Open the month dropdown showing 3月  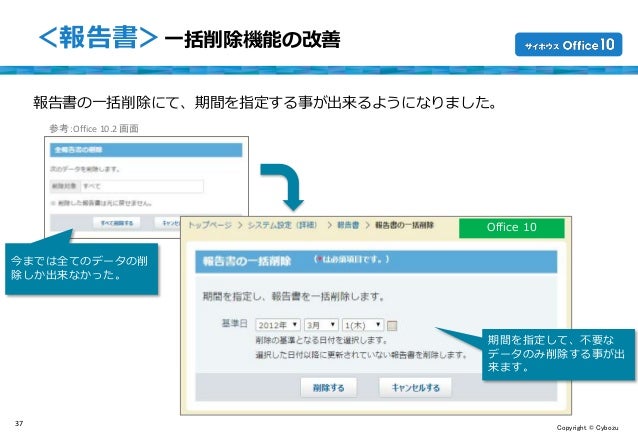click(321, 325)
